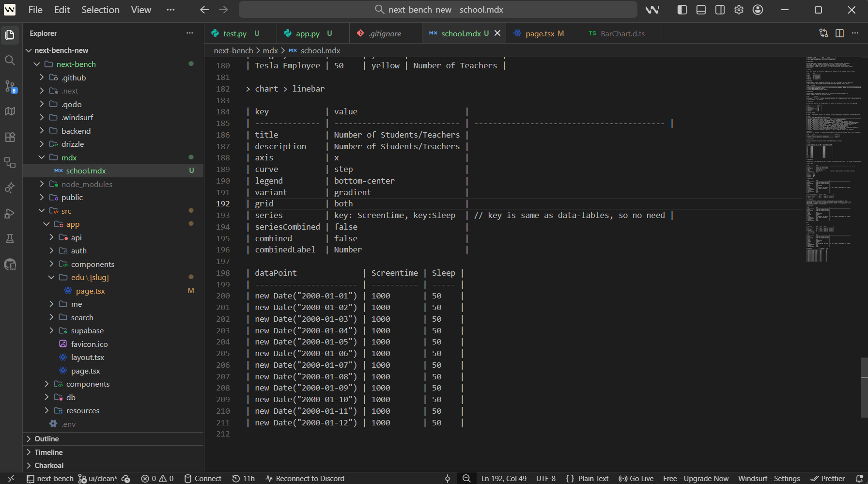Open the Selection menu
Image resolution: width=868 pixels, height=484 pixels.
(x=100, y=10)
